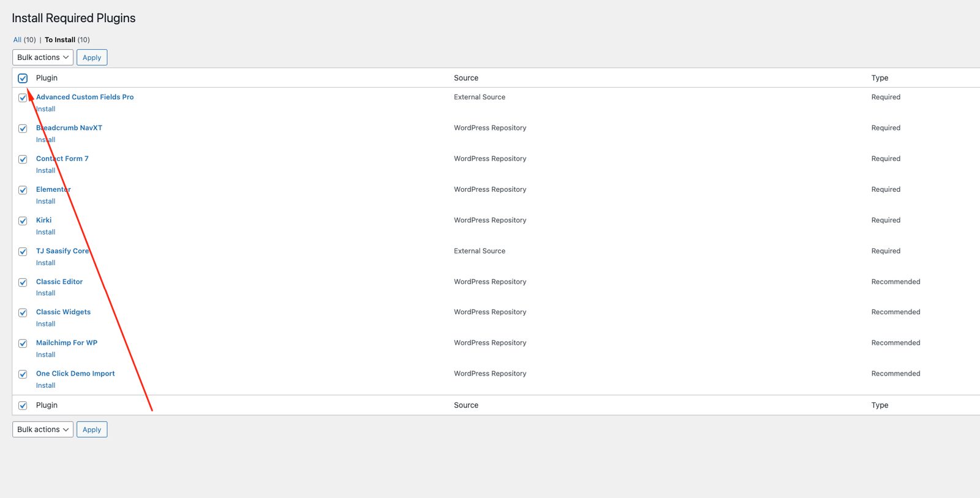Uncheck the Advanced Custom Fields Pro checkbox

click(23, 98)
